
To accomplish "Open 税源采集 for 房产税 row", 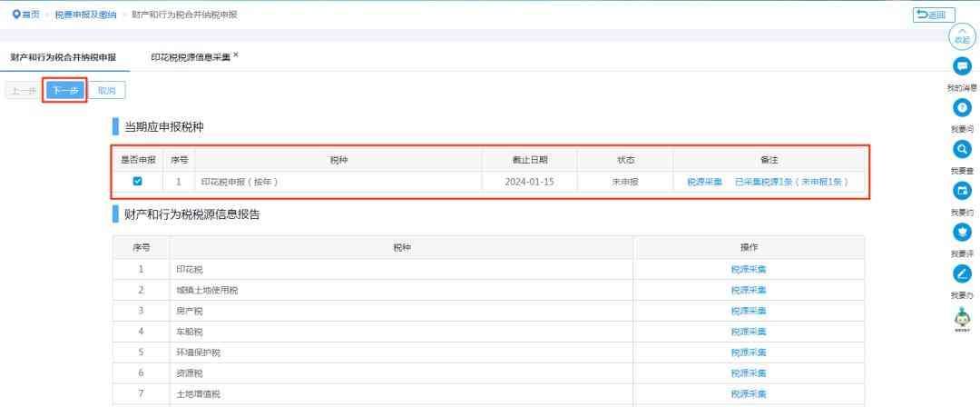I will click(x=749, y=311).
